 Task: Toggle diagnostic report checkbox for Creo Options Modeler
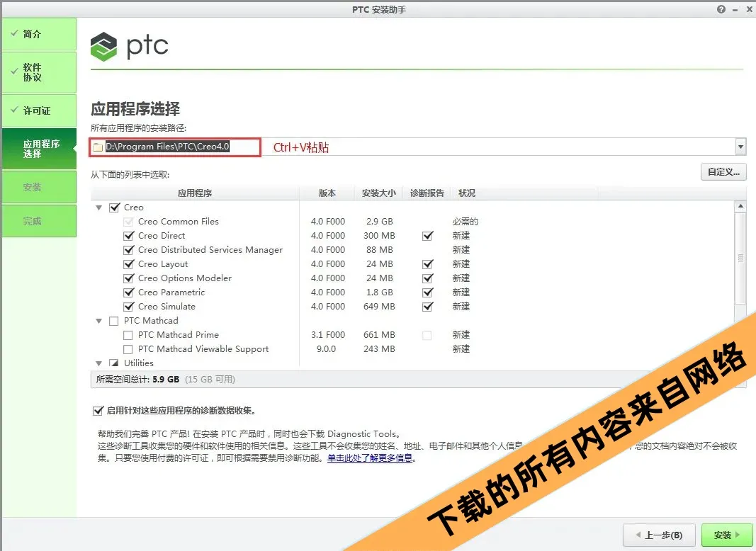click(x=427, y=278)
